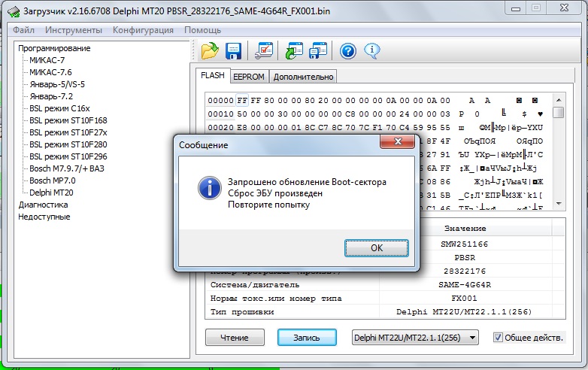Viewport: 588px width, 370px height.
Task: Click SAME-4G64R value cell
Action: pyautogui.click(x=465, y=284)
